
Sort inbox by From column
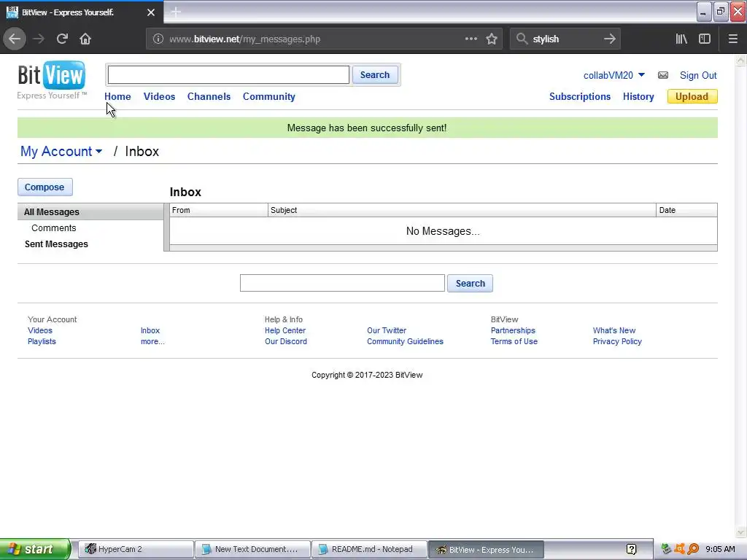(x=219, y=210)
